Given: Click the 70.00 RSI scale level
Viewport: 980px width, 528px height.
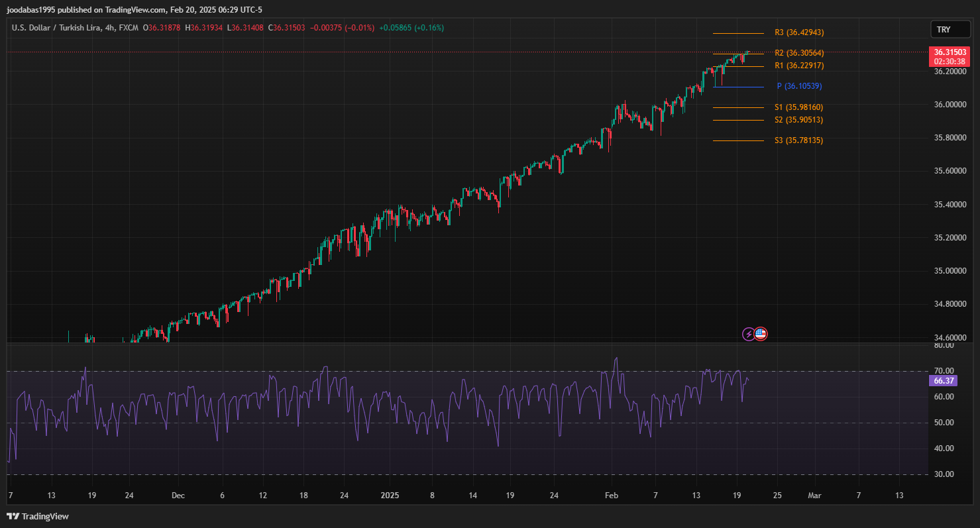Looking at the screenshot, I should [944, 371].
